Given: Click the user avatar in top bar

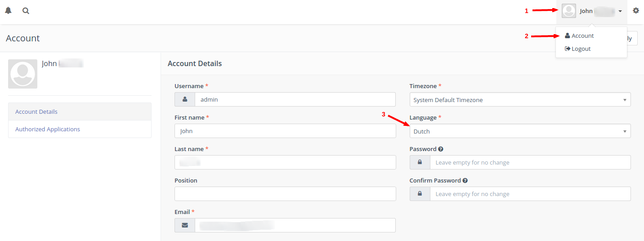Looking at the screenshot, I should tap(569, 11).
